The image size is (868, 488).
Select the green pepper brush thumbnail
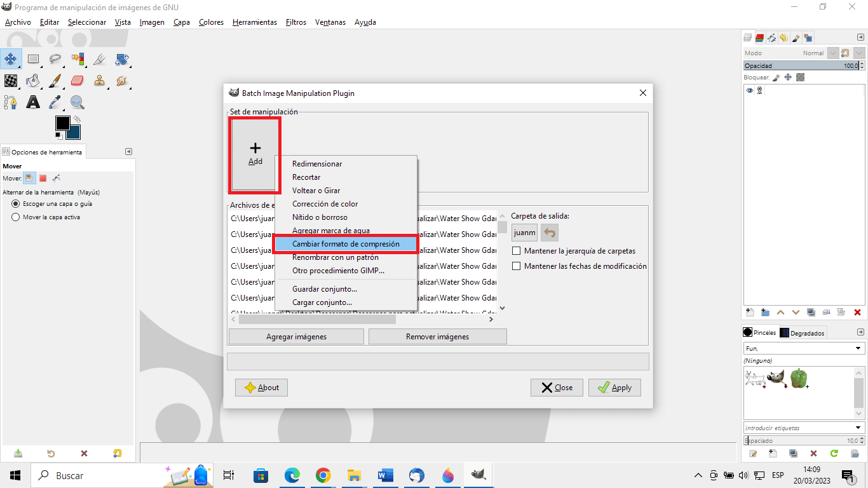(x=799, y=378)
